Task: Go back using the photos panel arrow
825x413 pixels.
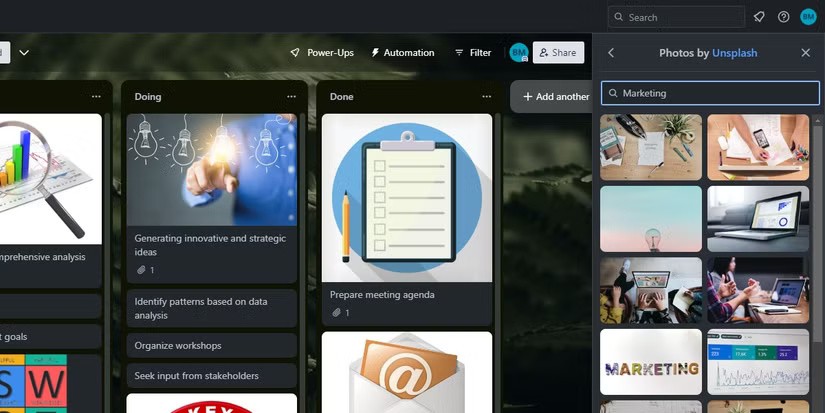Action: 611,53
